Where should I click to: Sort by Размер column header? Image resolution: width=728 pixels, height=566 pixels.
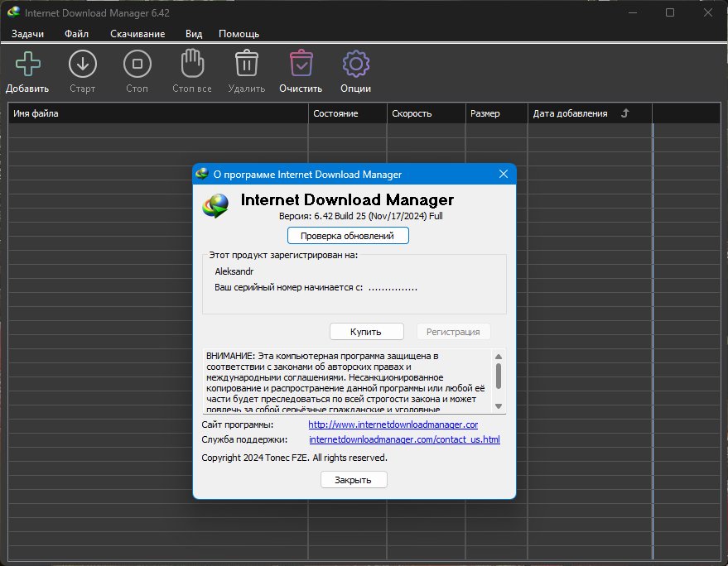[x=496, y=113]
